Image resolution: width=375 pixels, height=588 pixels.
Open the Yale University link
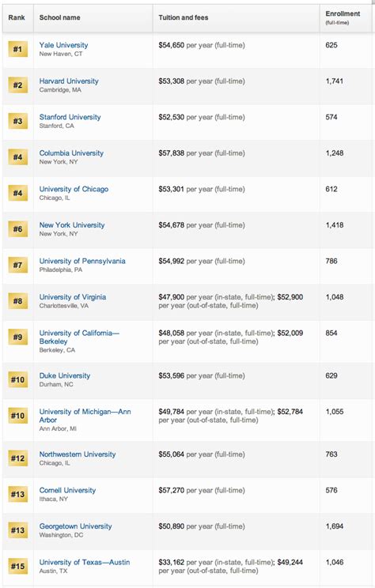pos(63,45)
